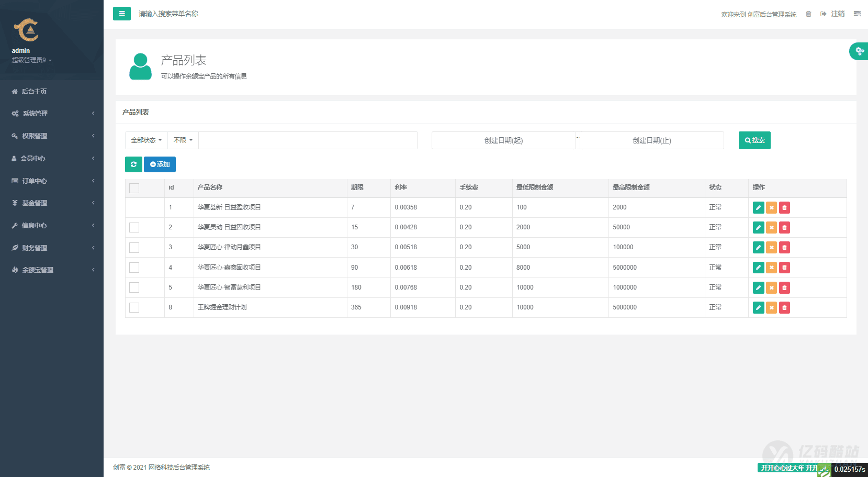Open the 后台主页 sidebar menu item
This screenshot has height=477, width=868.
[34, 92]
